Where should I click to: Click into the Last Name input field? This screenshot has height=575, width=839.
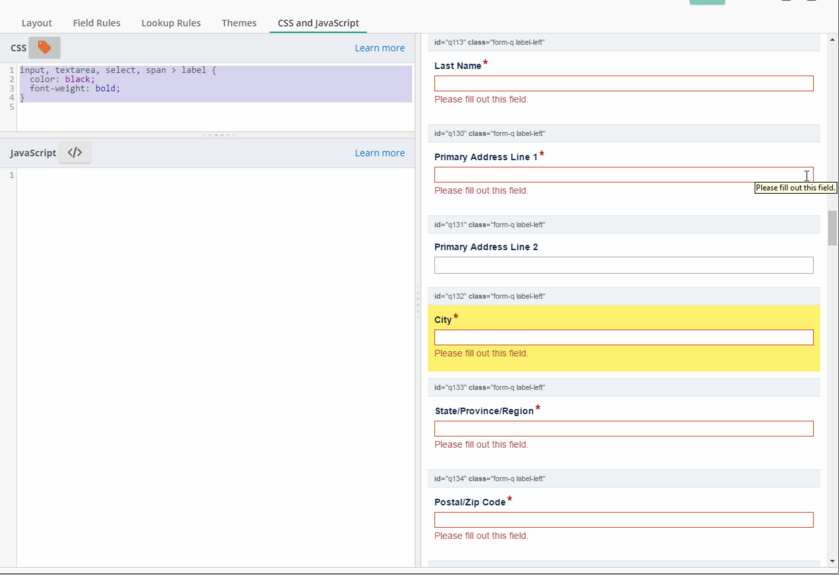tap(623, 84)
